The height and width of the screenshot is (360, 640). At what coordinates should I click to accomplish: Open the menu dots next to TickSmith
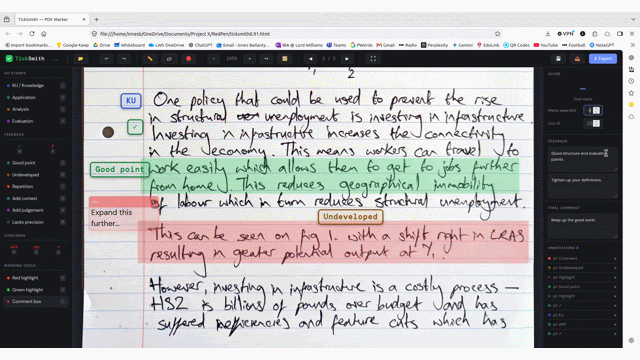tap(56, 59)
